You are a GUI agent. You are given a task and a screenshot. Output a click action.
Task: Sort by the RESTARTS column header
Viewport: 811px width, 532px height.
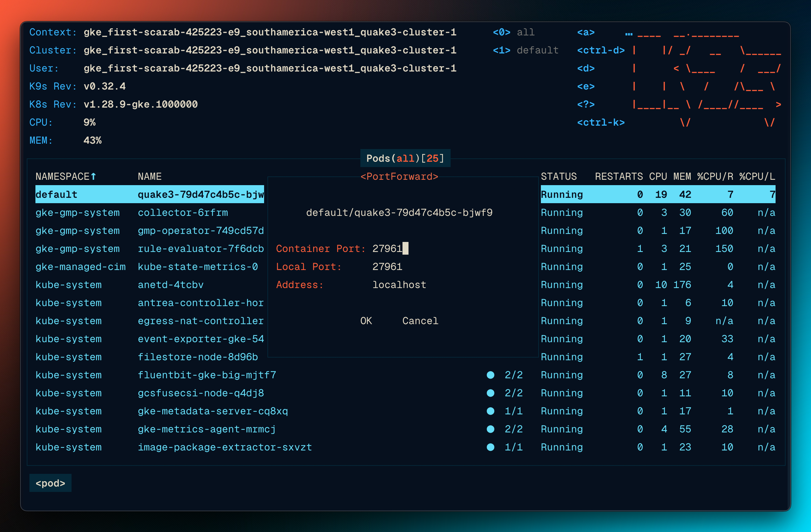click(619, 176)
